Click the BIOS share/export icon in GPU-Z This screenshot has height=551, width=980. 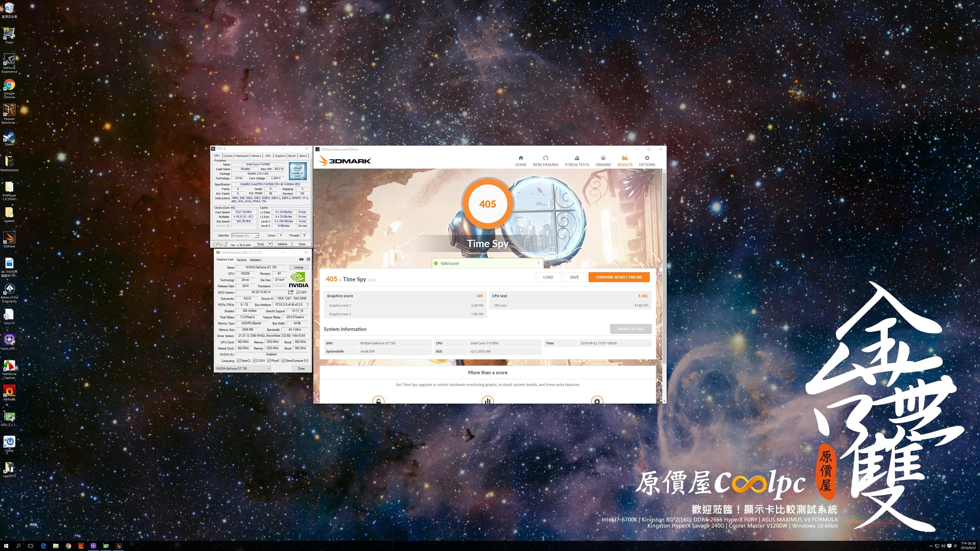(x=291, y=292)
